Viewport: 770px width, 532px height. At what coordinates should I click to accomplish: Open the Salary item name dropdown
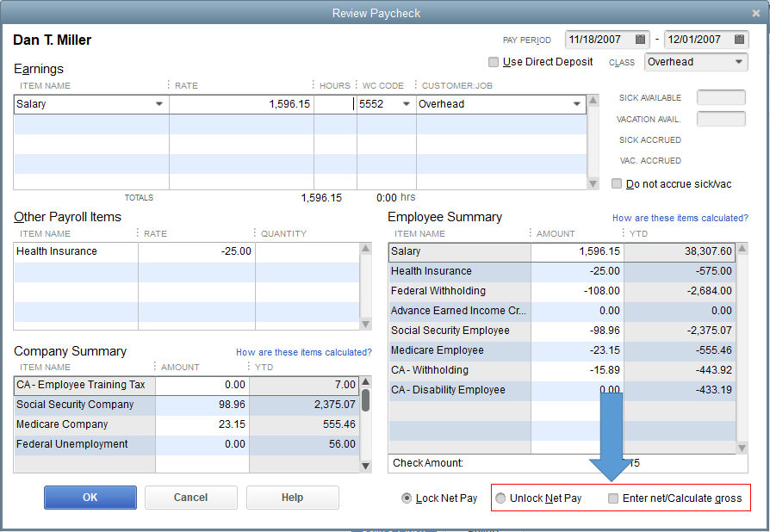[158, 104]
